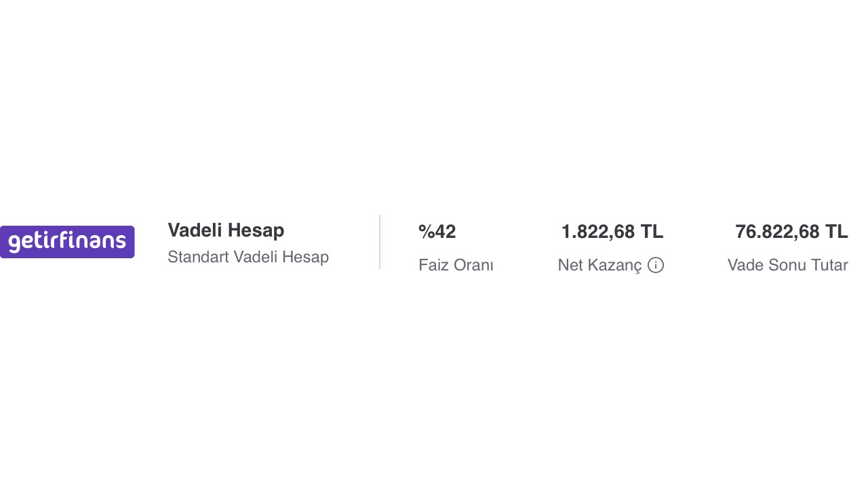Select the Vade Sonu Tutar label
This screenshot has height=488, width=868.
coord(788,265)
